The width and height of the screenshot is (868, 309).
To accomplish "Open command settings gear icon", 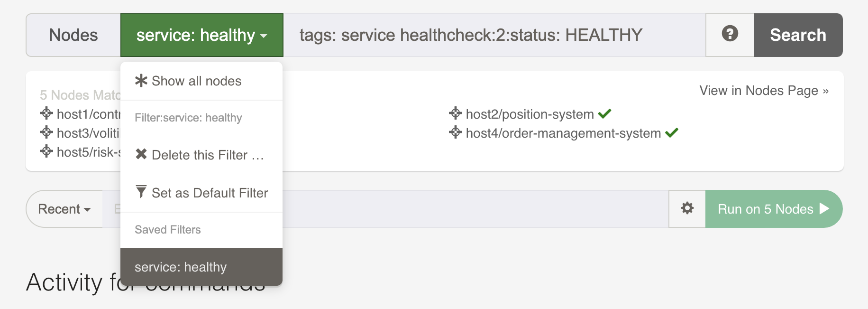I will pos(687,208).
